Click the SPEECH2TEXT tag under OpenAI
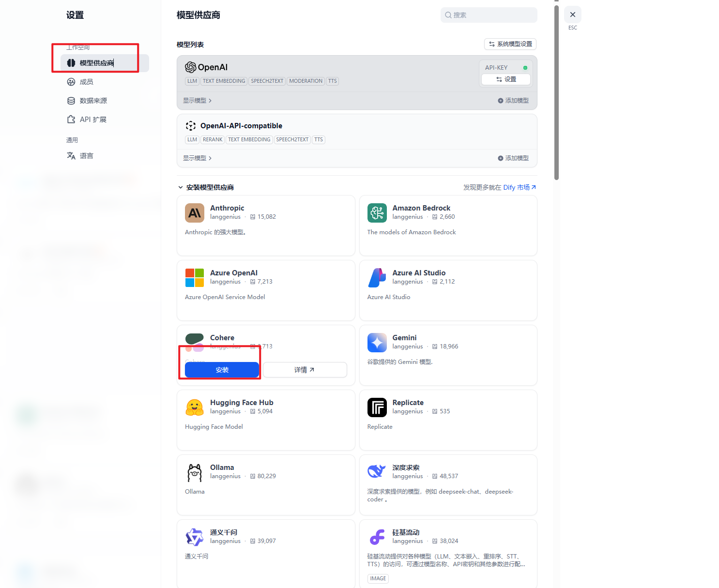Screen dimensions: 719x588 pos(267,81)
